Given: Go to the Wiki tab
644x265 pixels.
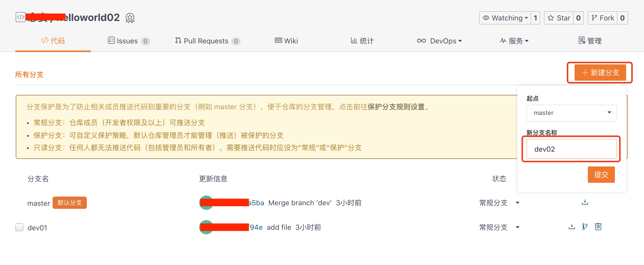Looking at the screenshot, I should 286,41.
